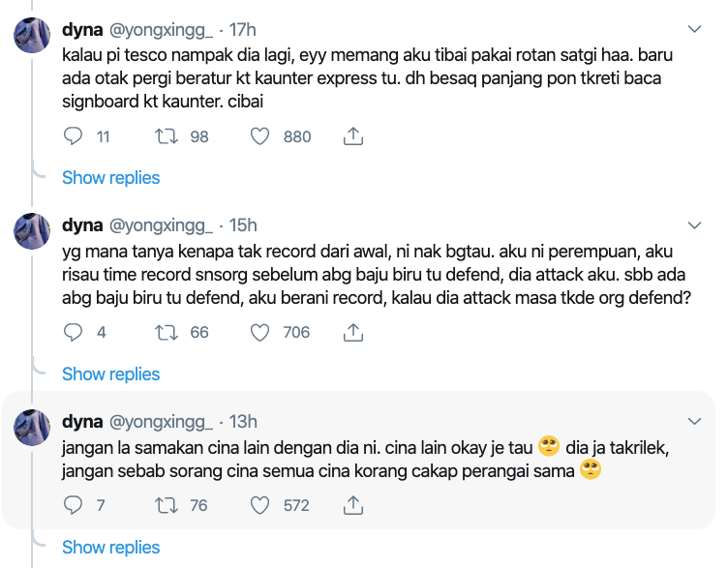The width and height of the screenshot is (728, 568).
Task: Reply to the first tweet about tesco
Action: (x=73, y=136)
